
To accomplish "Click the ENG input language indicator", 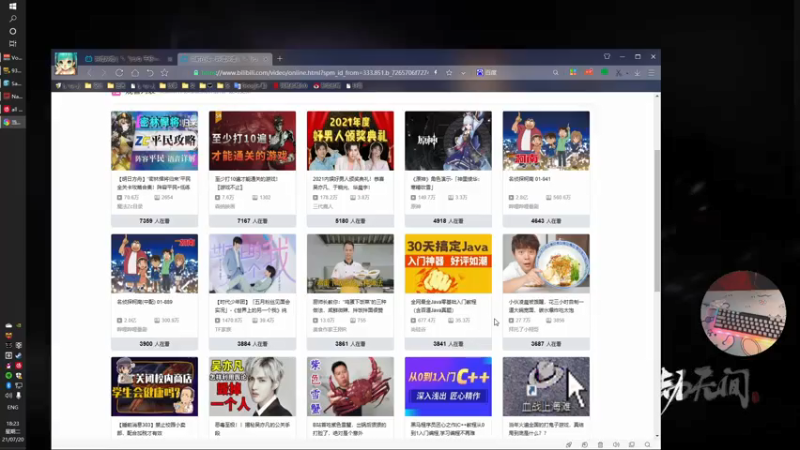I will coord(13,407).
